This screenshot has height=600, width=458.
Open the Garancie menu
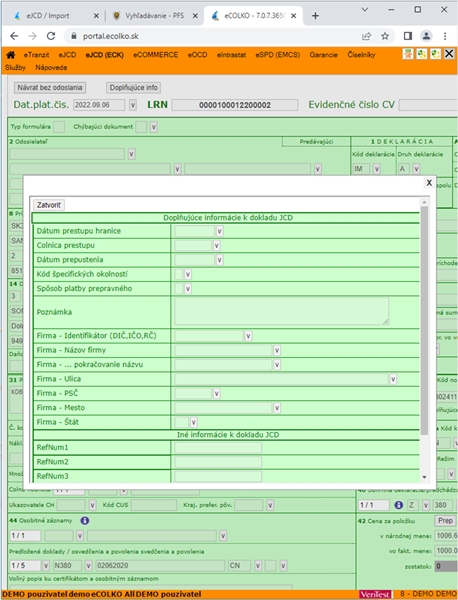coord(324,55)
